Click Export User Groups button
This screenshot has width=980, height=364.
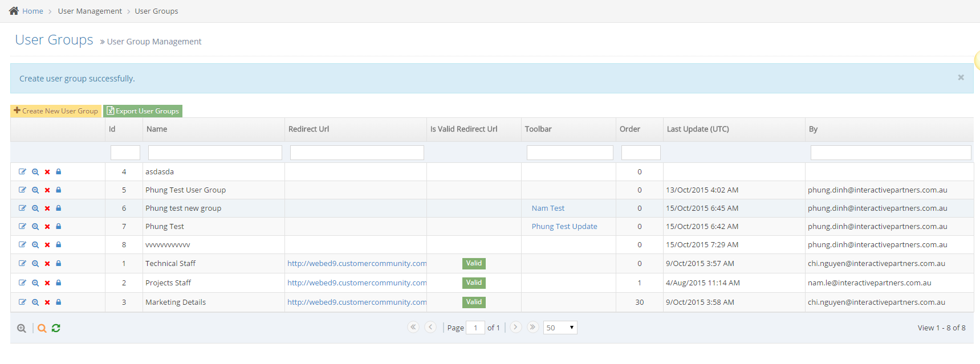point(143,111)
